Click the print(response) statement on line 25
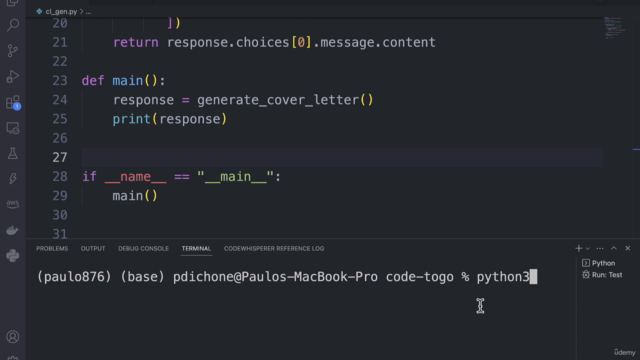Viewport: 640px width, 360px height. [169, 119]
